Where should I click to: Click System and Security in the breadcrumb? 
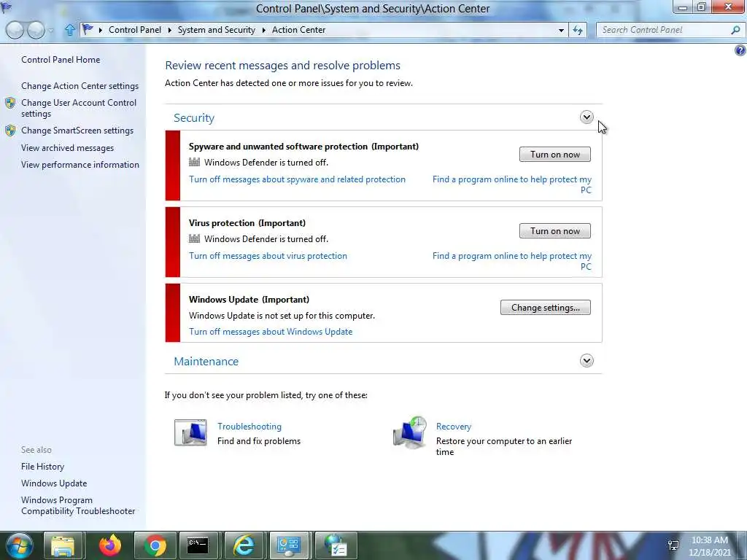(216, 30)
